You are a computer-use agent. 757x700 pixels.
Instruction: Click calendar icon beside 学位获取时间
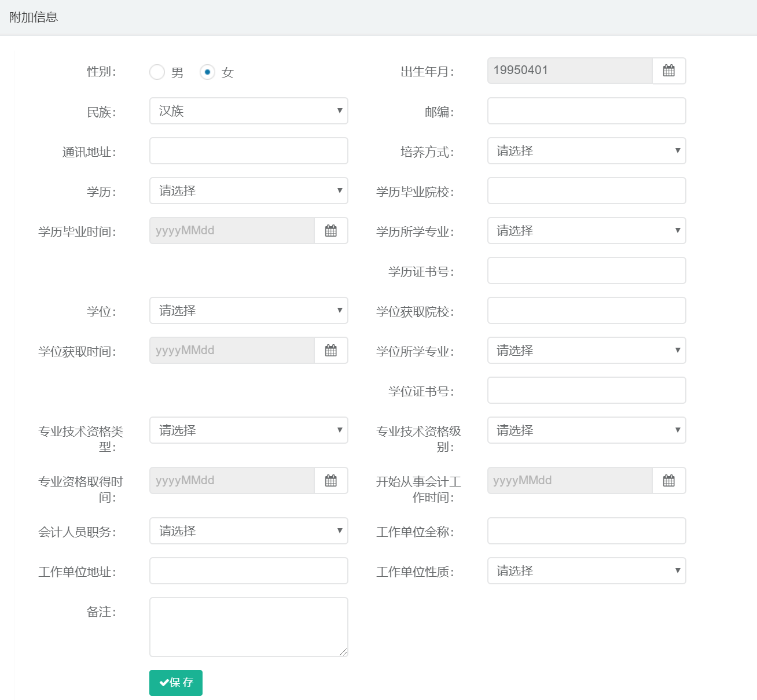coord(330,351)
